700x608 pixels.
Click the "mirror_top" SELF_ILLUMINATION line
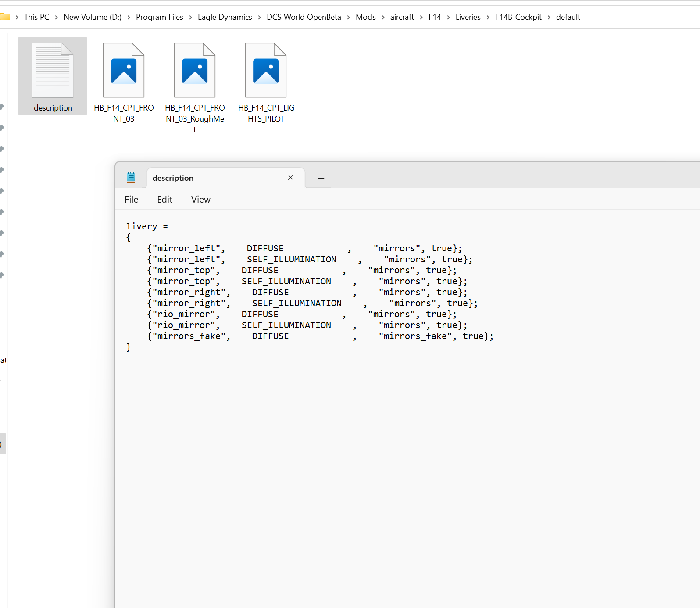pyautogui.click(x=307, y=281)
